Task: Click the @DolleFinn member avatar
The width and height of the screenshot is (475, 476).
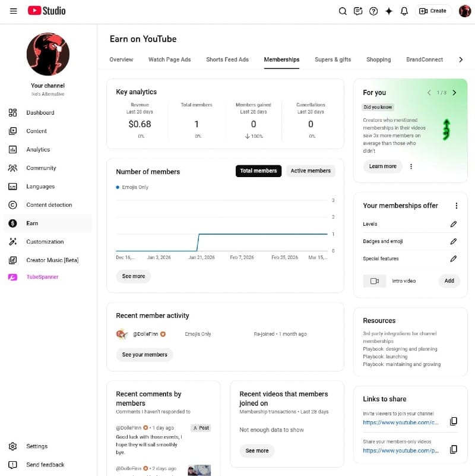Action: pos(122,334)
